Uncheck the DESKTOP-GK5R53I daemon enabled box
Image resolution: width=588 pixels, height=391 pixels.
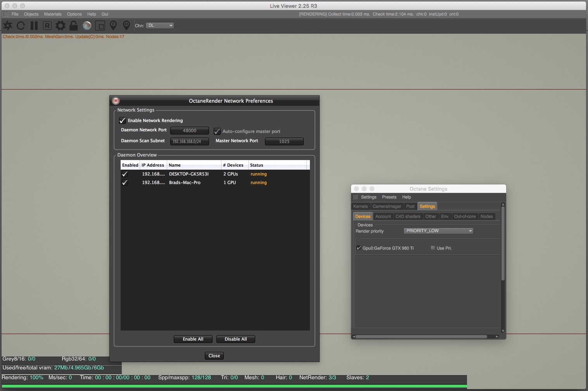125,174
